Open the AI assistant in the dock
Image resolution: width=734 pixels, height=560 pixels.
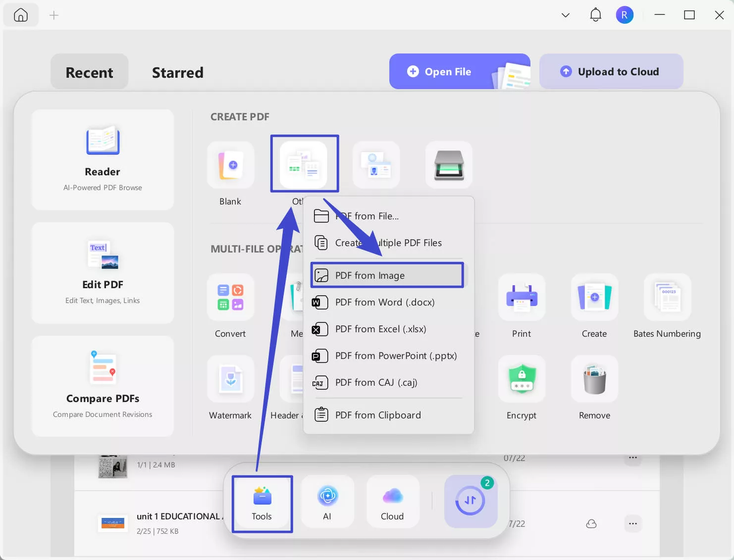coord(327,502)
